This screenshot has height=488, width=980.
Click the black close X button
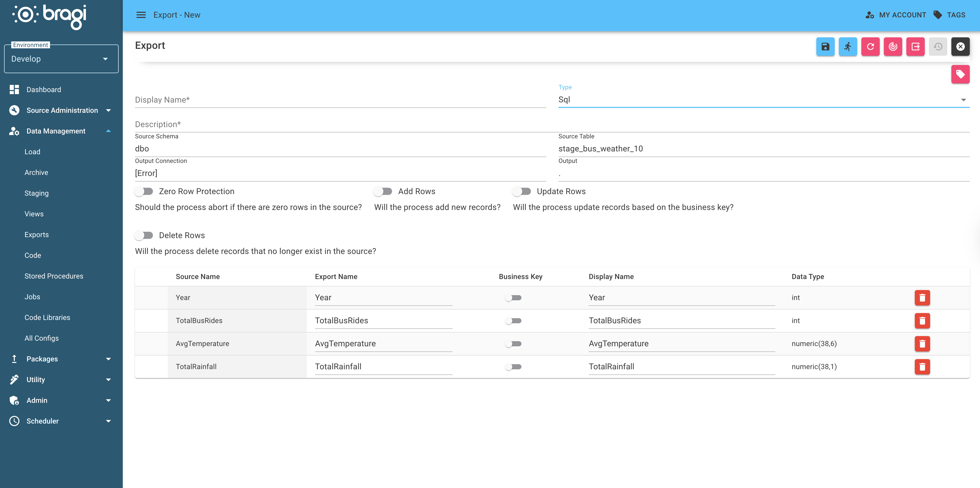click(x=960, y=46)
